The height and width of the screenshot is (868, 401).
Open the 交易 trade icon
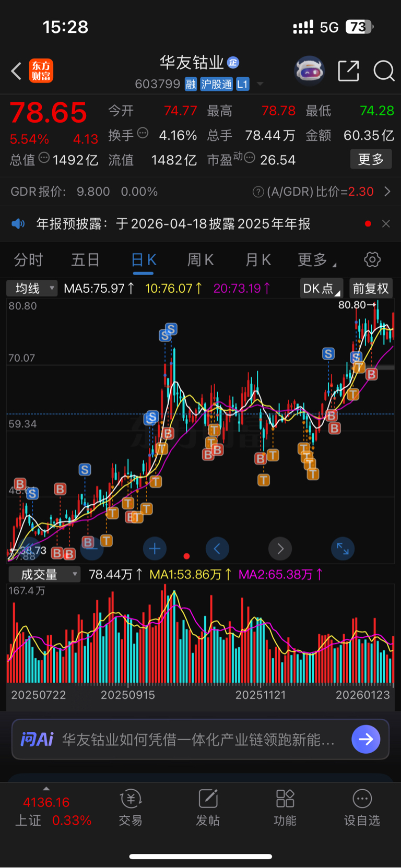[131, 808]
